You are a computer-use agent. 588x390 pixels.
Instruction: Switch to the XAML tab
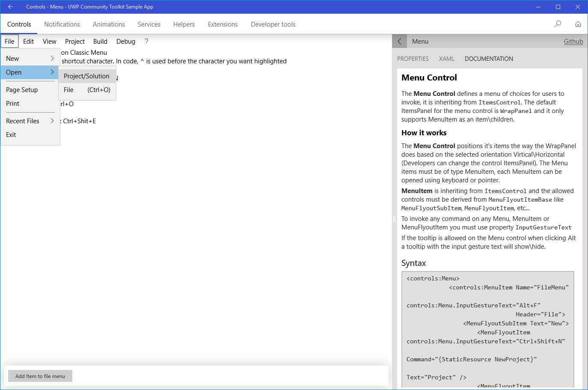[446, 59]
